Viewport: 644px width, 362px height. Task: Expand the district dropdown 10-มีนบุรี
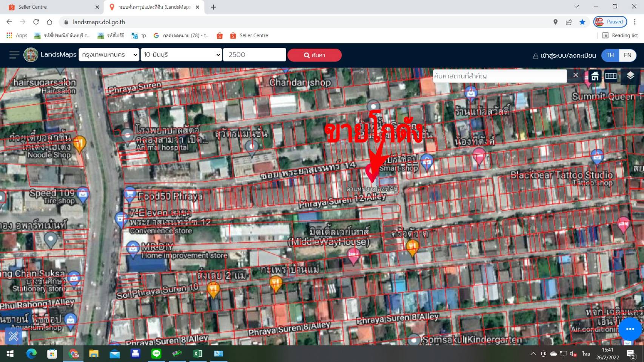point(182,55)
